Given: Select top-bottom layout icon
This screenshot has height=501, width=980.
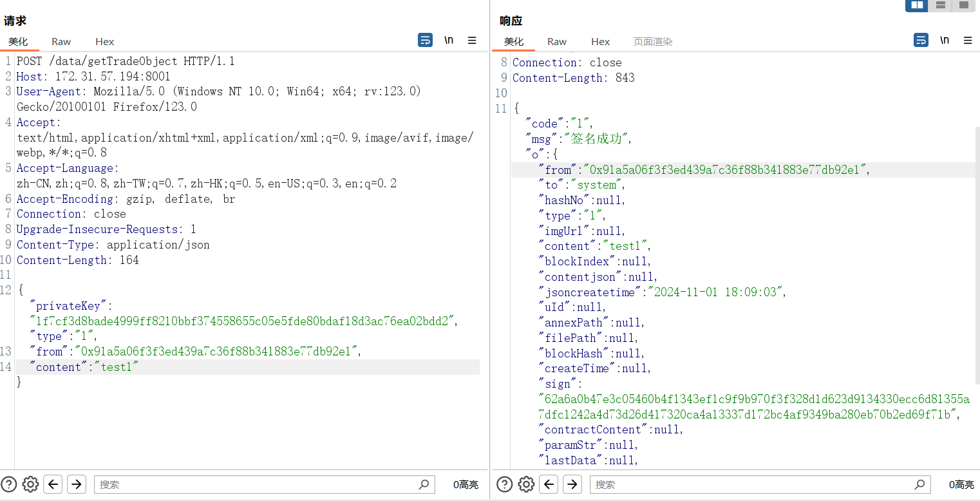Looking at the screenshot, I should click(941, 5).
